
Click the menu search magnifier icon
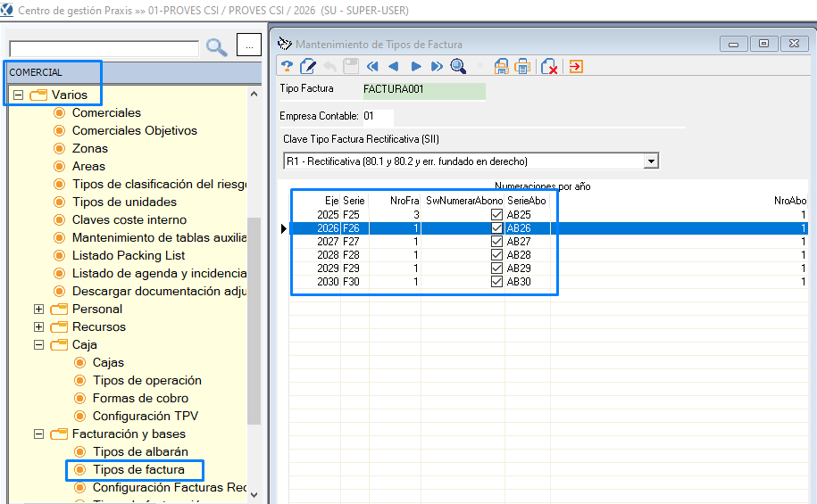tap(216, 47)
